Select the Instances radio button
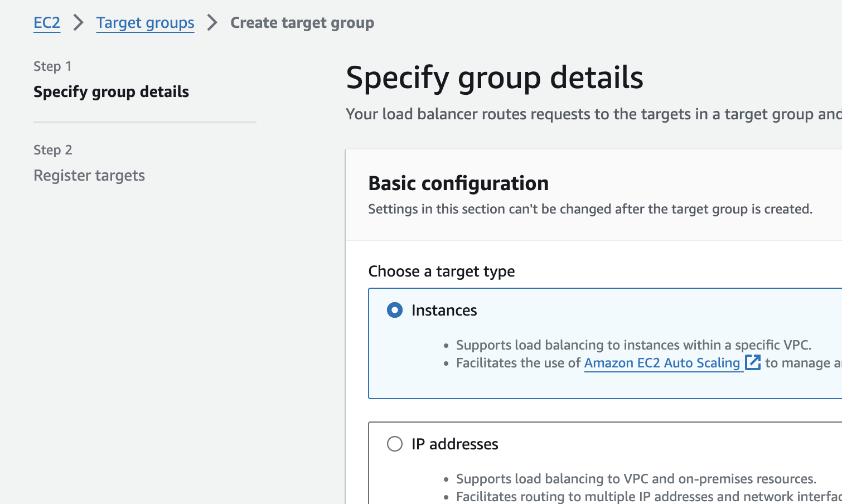Image resolution: width=842 pixels, height=504 pixels. tap(395, 310)
